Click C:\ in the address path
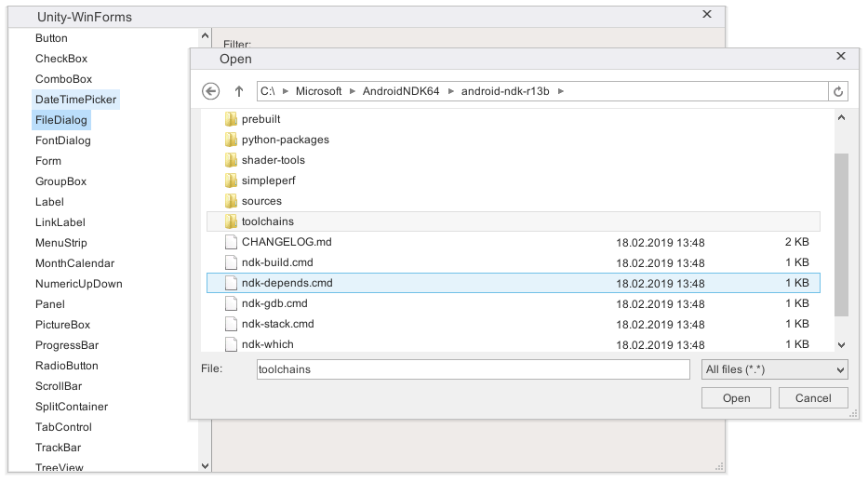Viewport: 868px width, 482px height. 268,91
